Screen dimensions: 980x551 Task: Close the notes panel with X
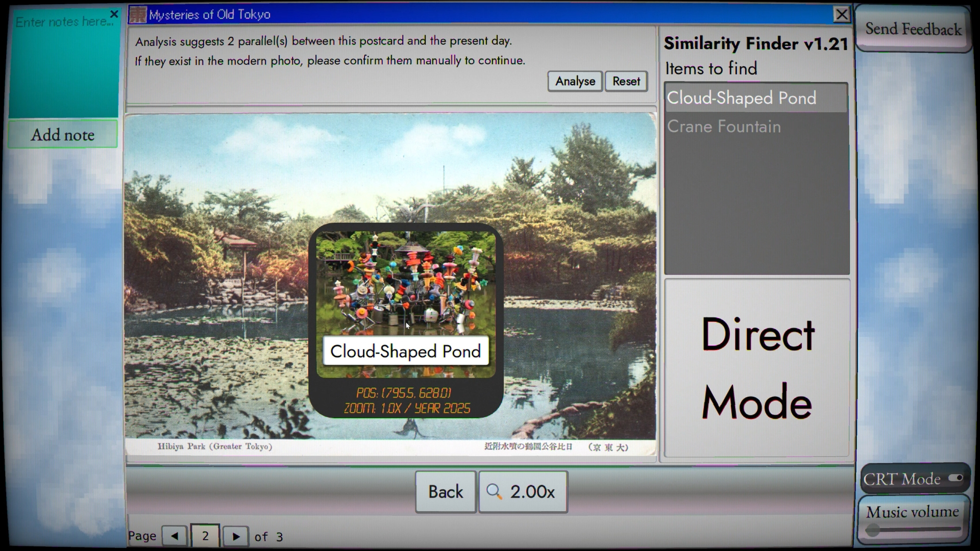point(114,14)
